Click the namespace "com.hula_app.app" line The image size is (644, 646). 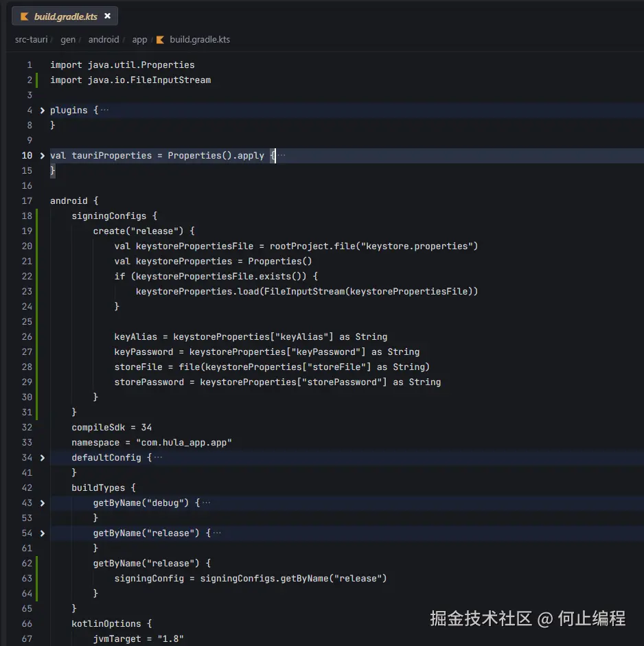[152, 443]
